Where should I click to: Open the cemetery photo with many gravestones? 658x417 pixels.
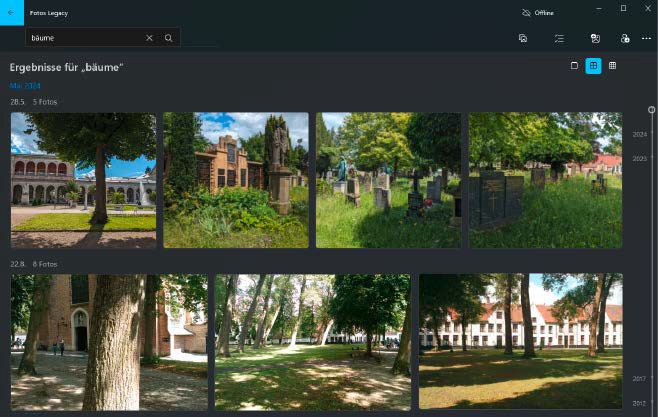tap(389, 180)
